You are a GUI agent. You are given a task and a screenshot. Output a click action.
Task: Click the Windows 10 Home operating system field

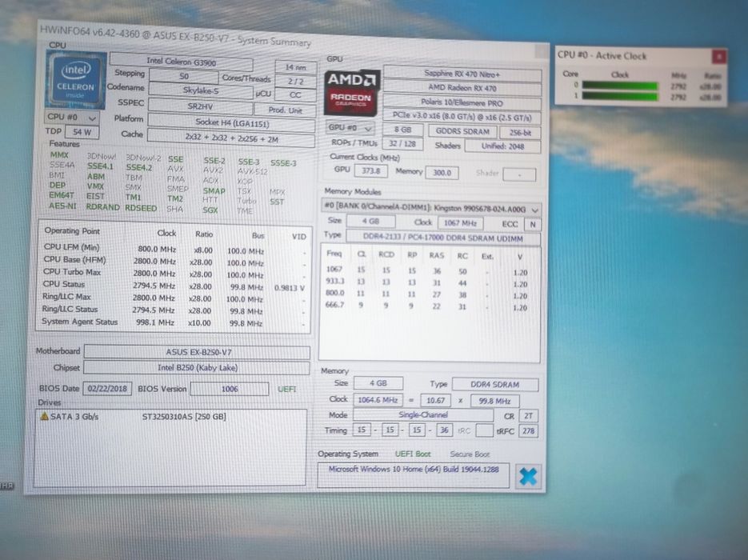pyautogui.click(x=413, y=475)
